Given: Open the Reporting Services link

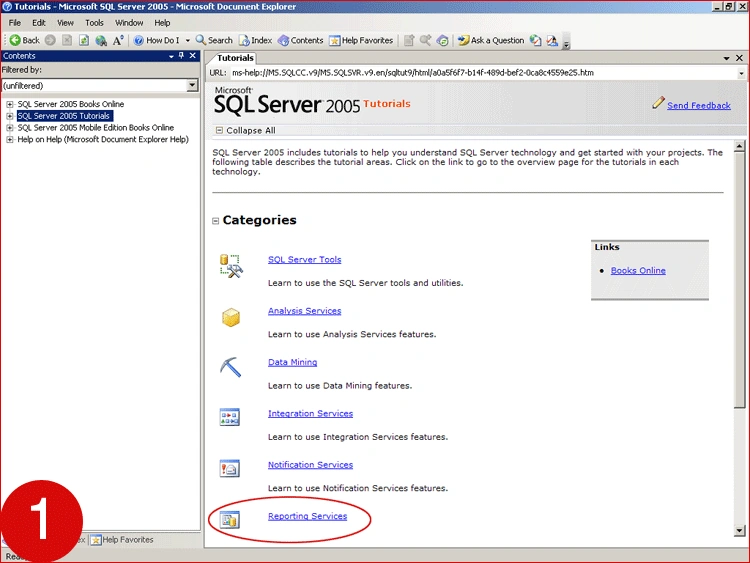Looking at the screenshot, I should [x=308, y=516].
